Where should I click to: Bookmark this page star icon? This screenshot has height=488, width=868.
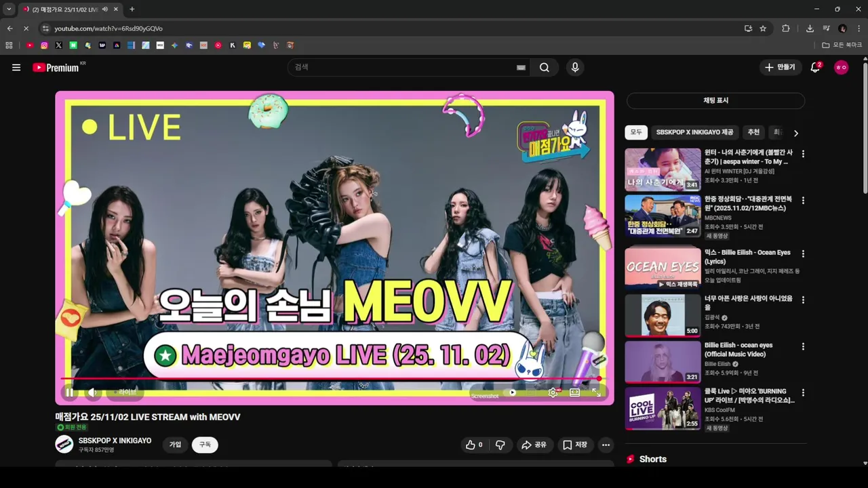(763, 28)
